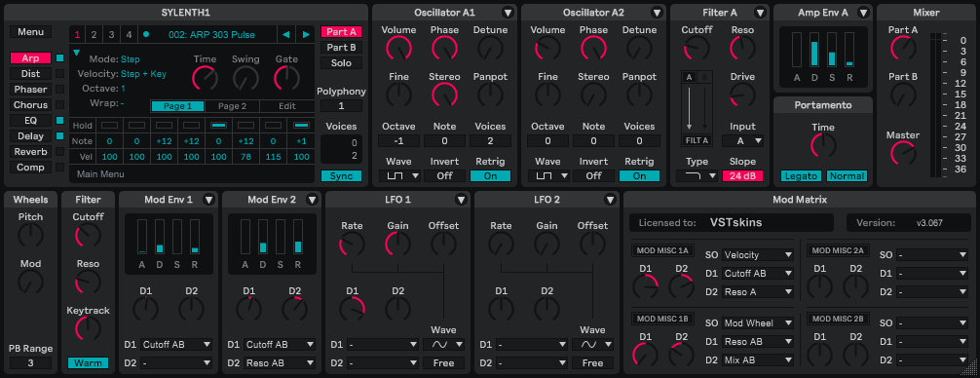The width and height of the screenshot is (980, 378).
Task: Adjust Amp Env A Decay slider
Action: [x=814, y=50]
